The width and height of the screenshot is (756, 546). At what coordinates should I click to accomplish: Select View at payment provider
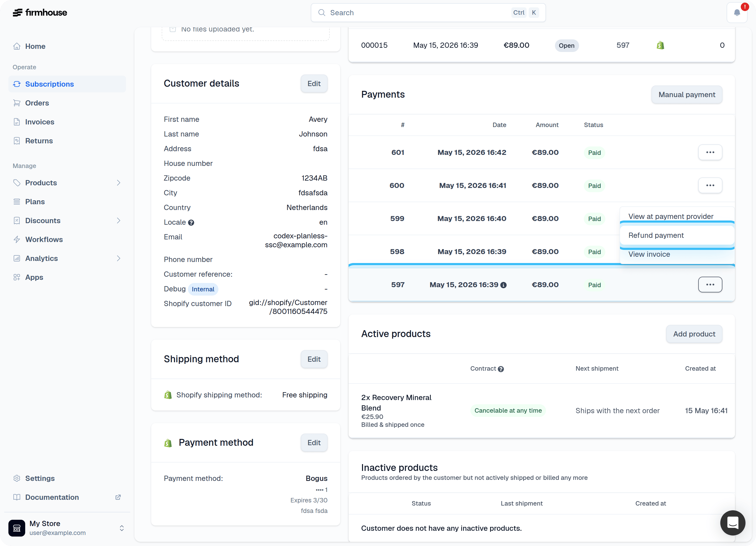click(x=677, y=216)
